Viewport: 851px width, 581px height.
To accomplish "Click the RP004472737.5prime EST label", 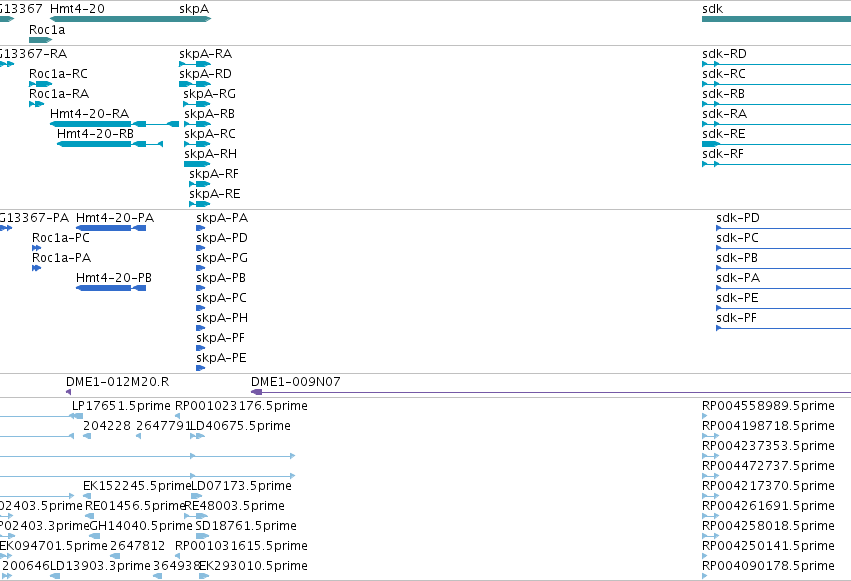I will 768,466.
